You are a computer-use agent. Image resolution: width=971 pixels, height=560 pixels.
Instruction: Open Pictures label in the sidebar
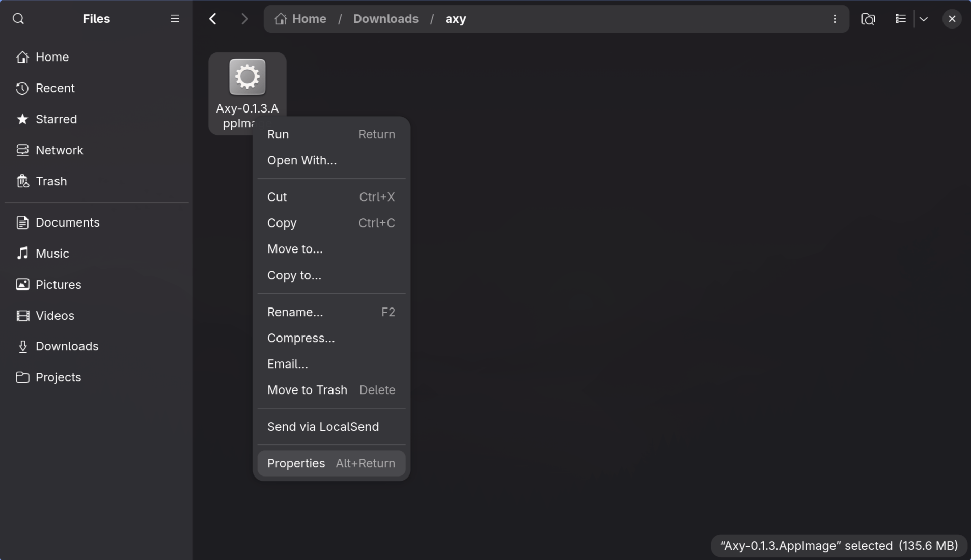tap(59, 285)
